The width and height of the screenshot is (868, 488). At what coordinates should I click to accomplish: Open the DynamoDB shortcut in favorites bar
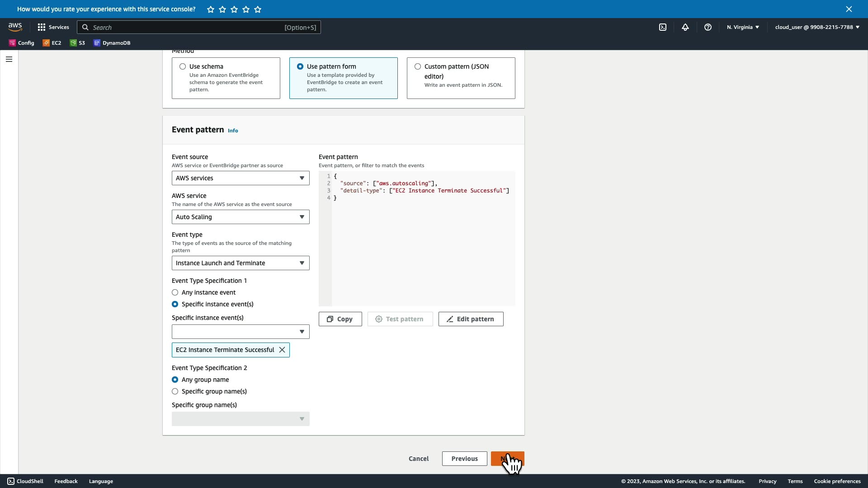[x=112, y=43]
